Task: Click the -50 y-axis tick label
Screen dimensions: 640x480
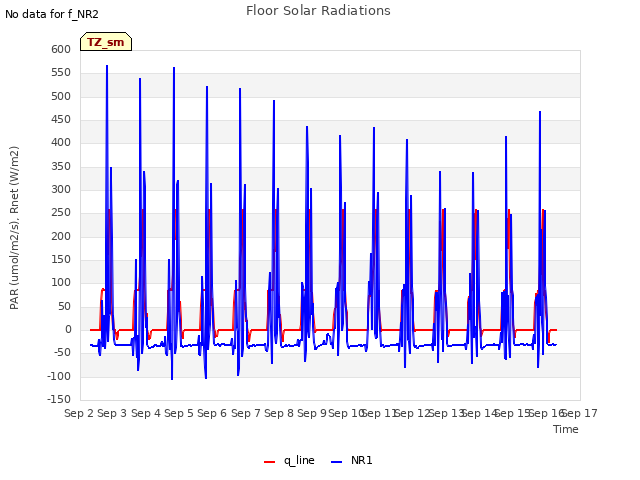Action: (x=62, y=353)
